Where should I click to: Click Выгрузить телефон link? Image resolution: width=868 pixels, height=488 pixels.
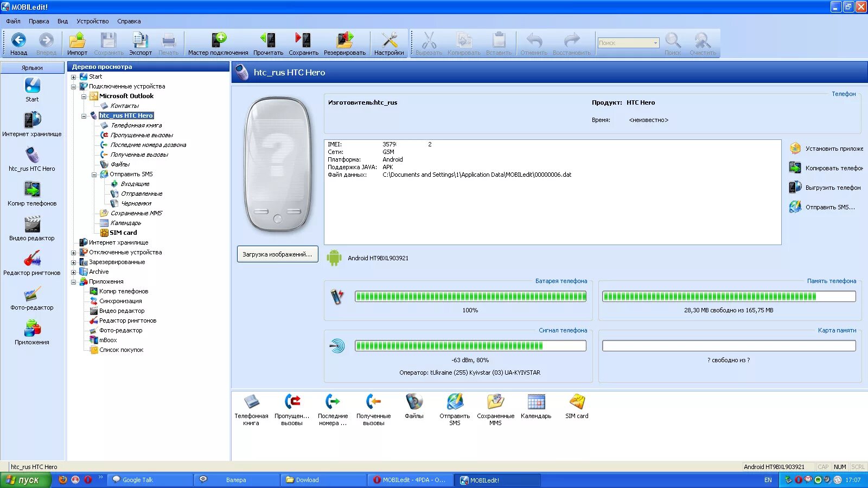825,188
